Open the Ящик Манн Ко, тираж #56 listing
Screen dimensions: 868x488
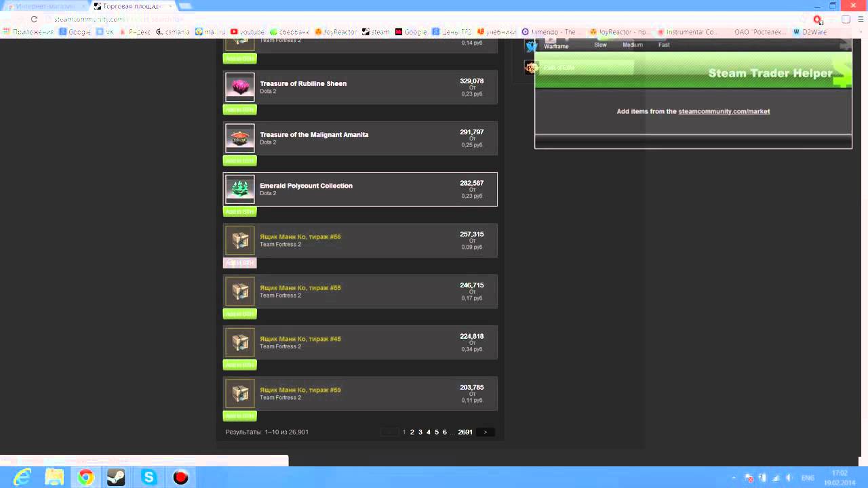point(360,241)
